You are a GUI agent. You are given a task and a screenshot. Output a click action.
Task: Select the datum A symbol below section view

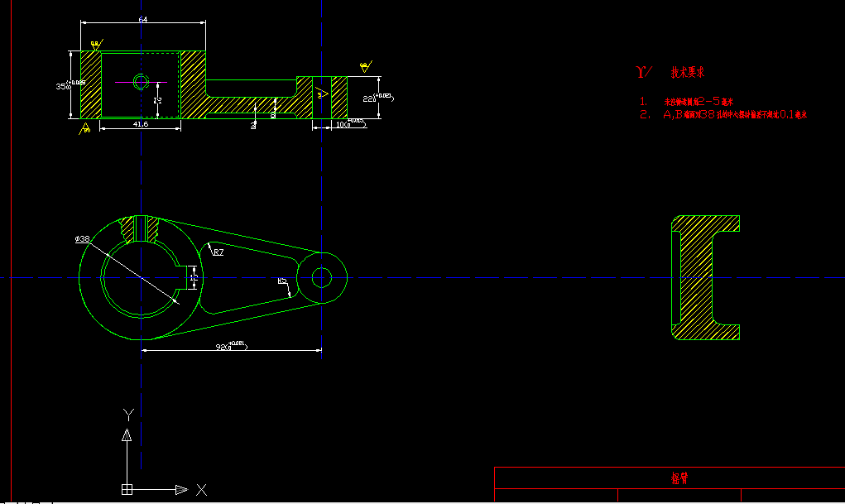coord(84,129)
